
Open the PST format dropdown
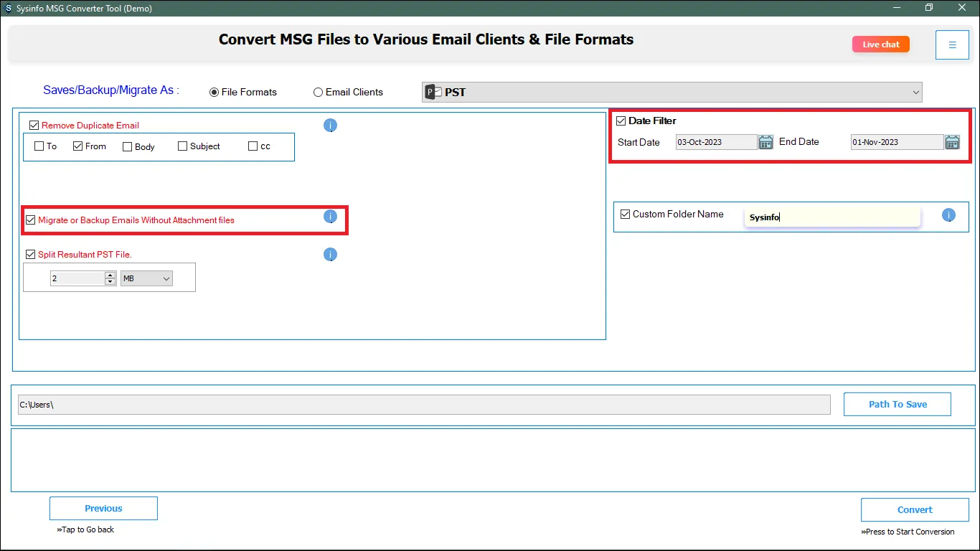[x=672, y=92]
